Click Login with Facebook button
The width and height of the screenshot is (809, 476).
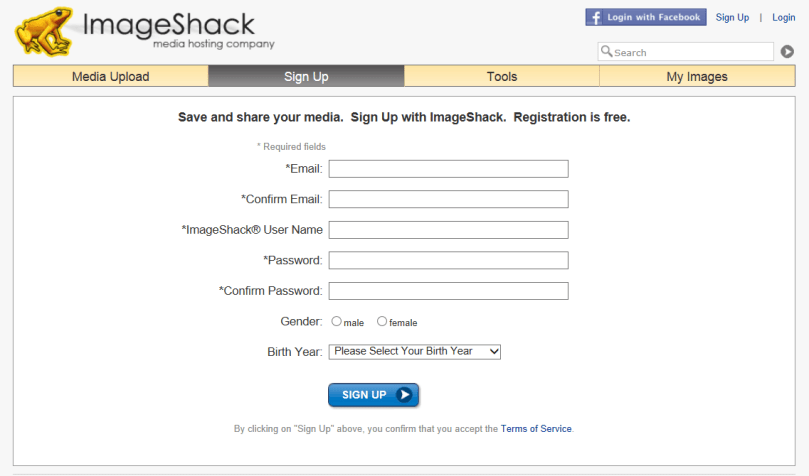[x=646, y=17]
